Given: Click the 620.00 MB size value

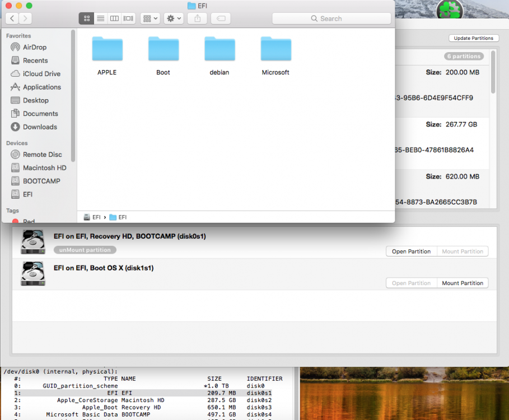Looking at the screenshot, I should click(x=463, y=177).
